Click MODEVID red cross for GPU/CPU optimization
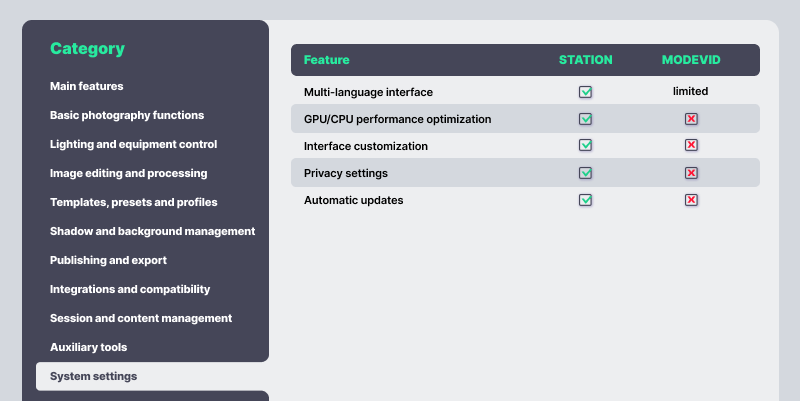Image resolution: width=800 pixels, height=401 pixels. point(690,119)
